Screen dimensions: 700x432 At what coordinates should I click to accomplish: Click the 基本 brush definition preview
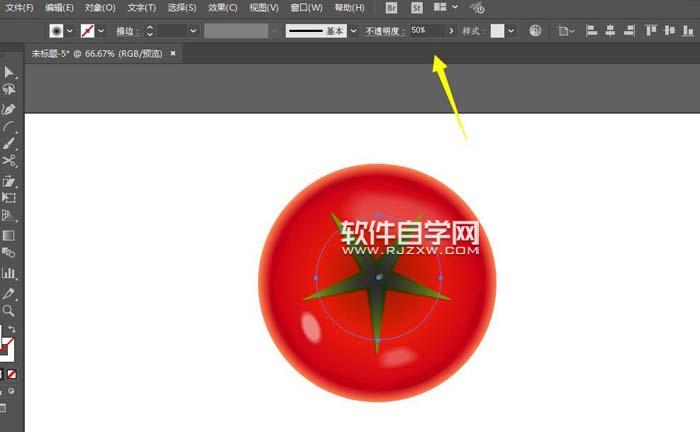316,31
